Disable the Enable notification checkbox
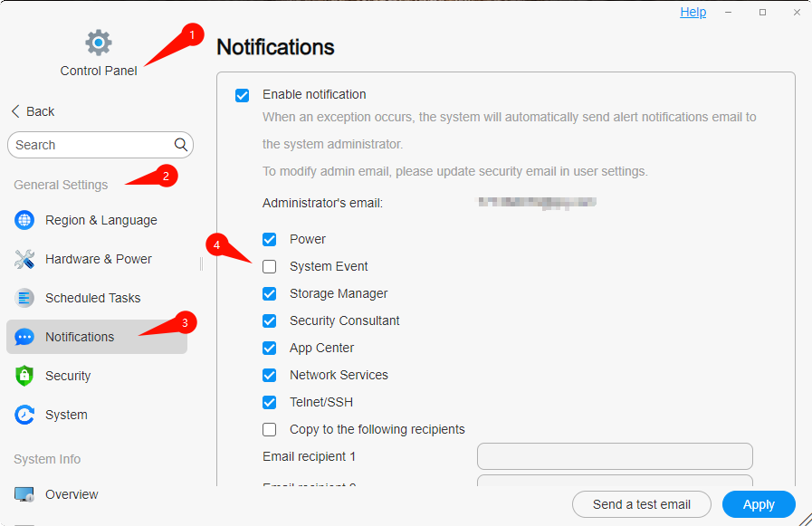 coord(242,95)
